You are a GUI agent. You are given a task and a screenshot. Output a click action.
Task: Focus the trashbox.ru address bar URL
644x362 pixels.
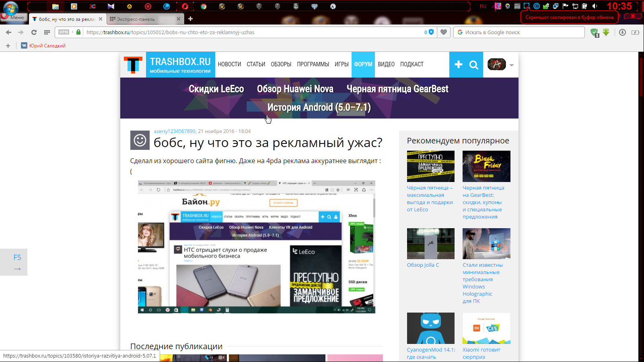point(171,32)
